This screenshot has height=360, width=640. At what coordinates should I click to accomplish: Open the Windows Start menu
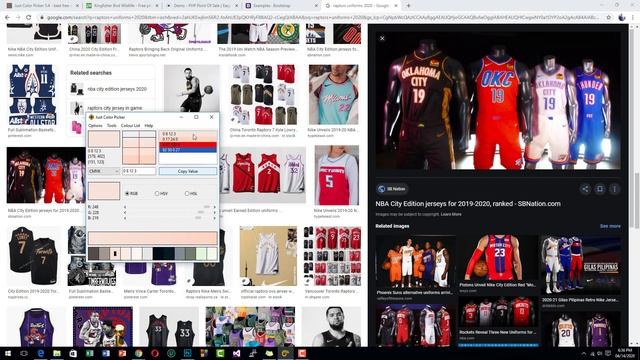[8, 353]
